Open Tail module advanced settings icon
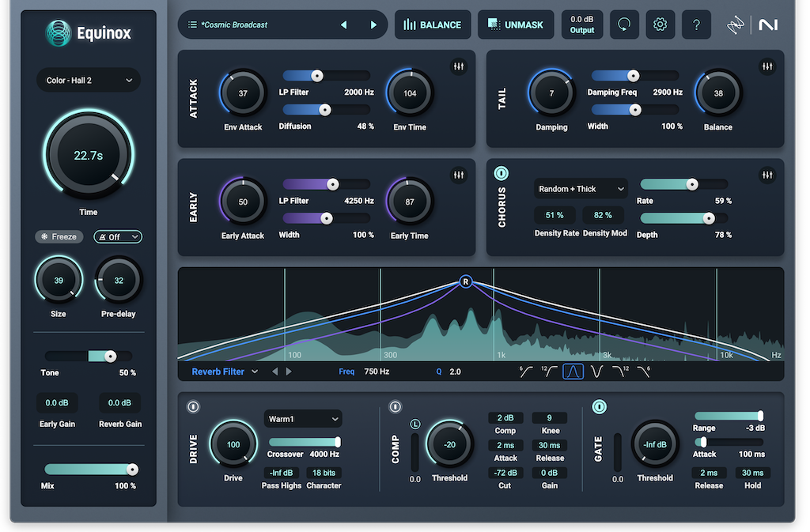The height and width of the screenshot is (532, 810). tap(767, 66)
